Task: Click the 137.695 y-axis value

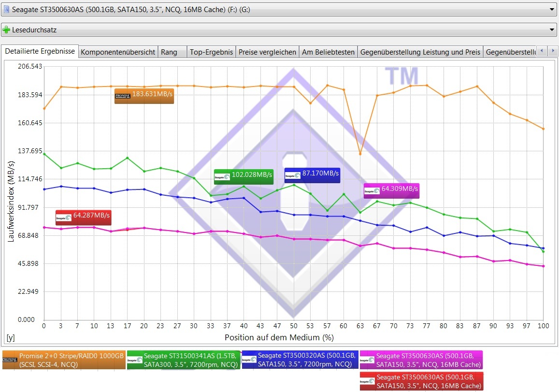Action: pyautogui.click(x=30, y=151)
